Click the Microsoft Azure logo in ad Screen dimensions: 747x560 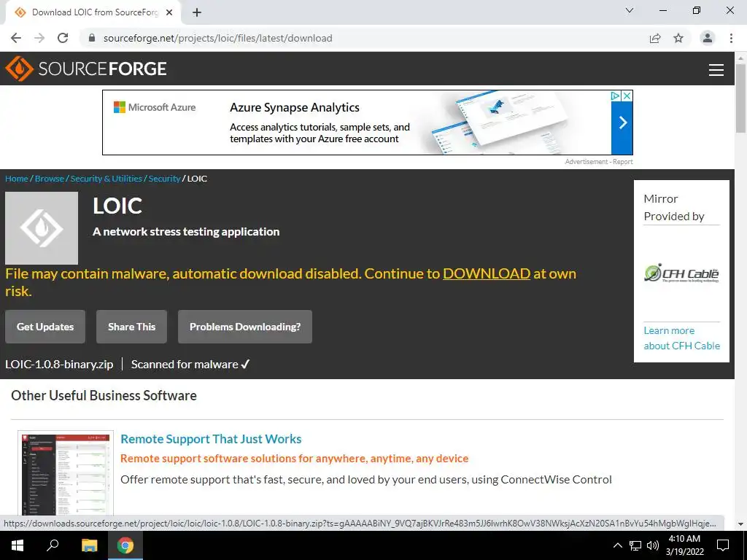click(x=155, y=107)
